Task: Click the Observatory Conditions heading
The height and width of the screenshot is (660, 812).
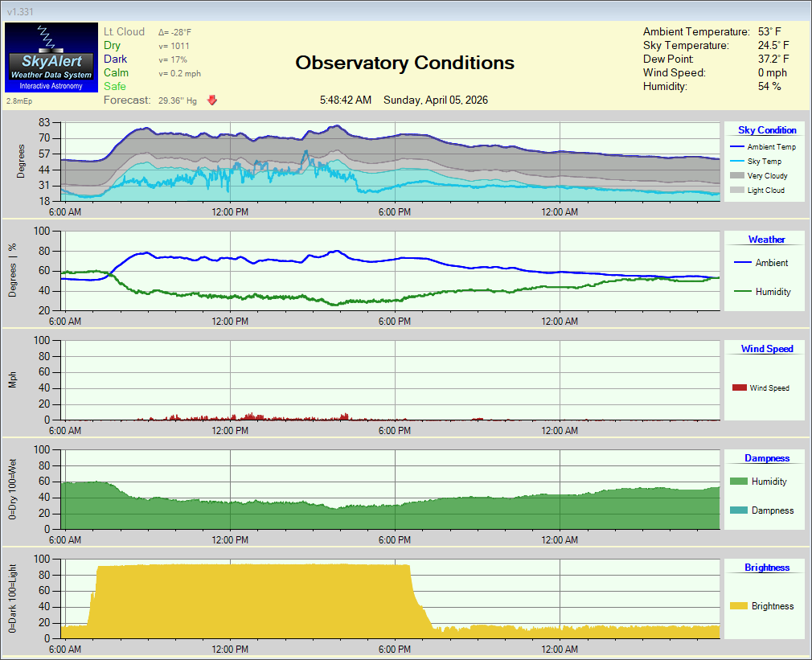Action: pos(404,63)
